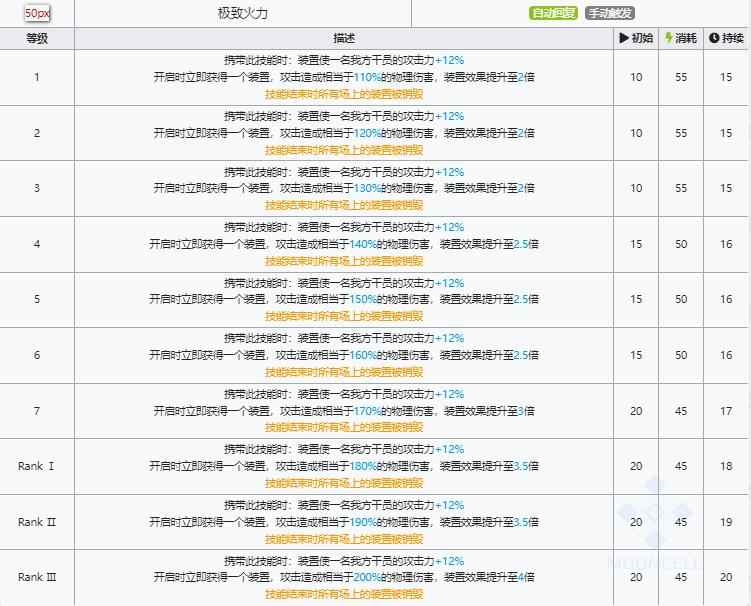Viewport: 751px width, 606px height.
Task: Click the green 自动回复 tag
Action: click(x=554, y=14)
